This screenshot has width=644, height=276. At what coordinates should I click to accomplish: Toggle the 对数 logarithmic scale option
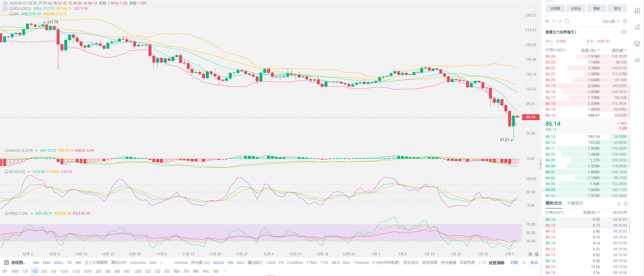point(514,262)
